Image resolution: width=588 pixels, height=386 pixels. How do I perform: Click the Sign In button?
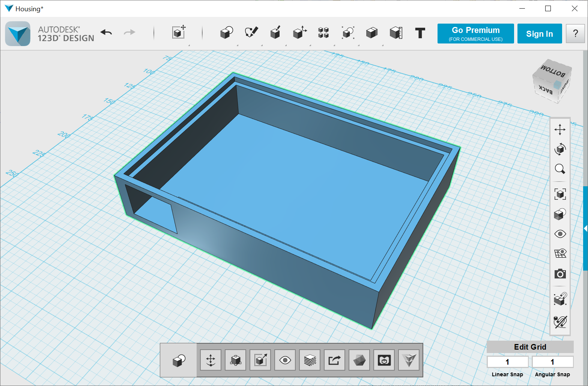(x=540, y=33)
